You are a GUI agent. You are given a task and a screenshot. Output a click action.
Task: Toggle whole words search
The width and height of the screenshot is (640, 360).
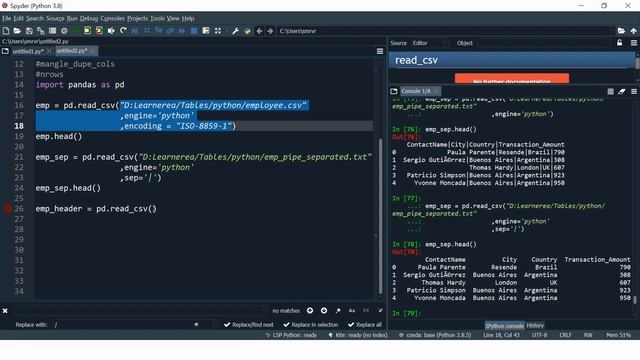click(366, 311)
